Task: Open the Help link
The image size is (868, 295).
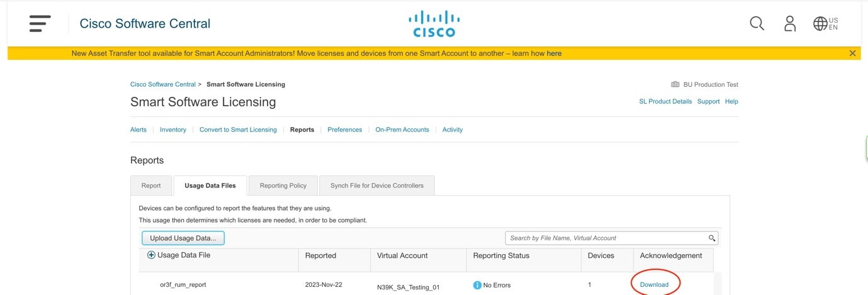Action: [731, 101]
